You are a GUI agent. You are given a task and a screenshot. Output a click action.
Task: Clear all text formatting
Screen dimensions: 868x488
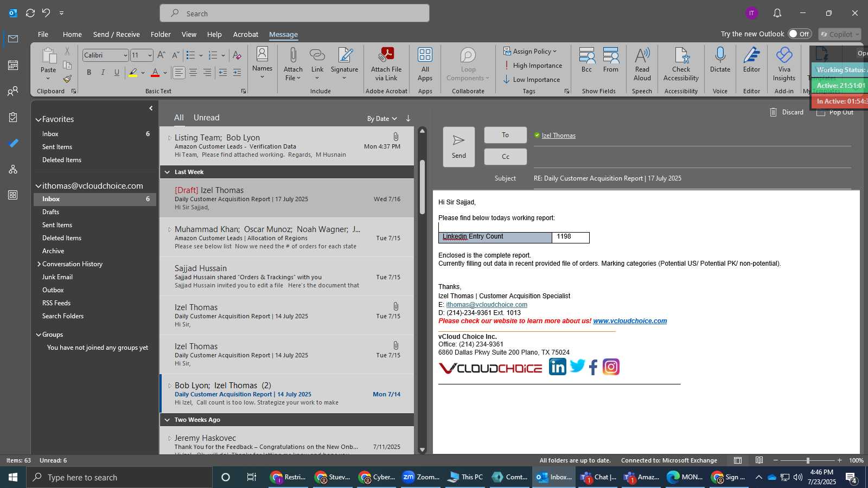(237, 55)
